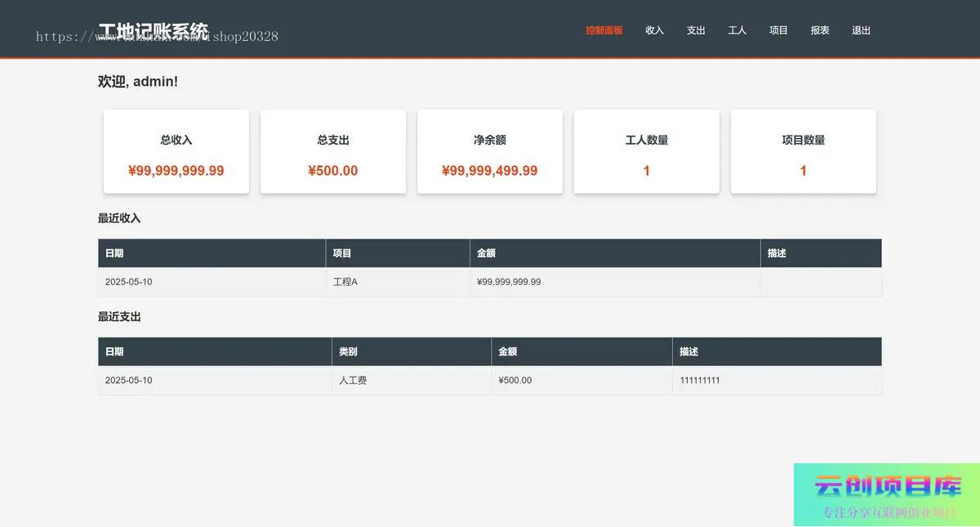Open the 报表 reports page
The width and height of the screenshot is (980, 527).
click(820, 30)
